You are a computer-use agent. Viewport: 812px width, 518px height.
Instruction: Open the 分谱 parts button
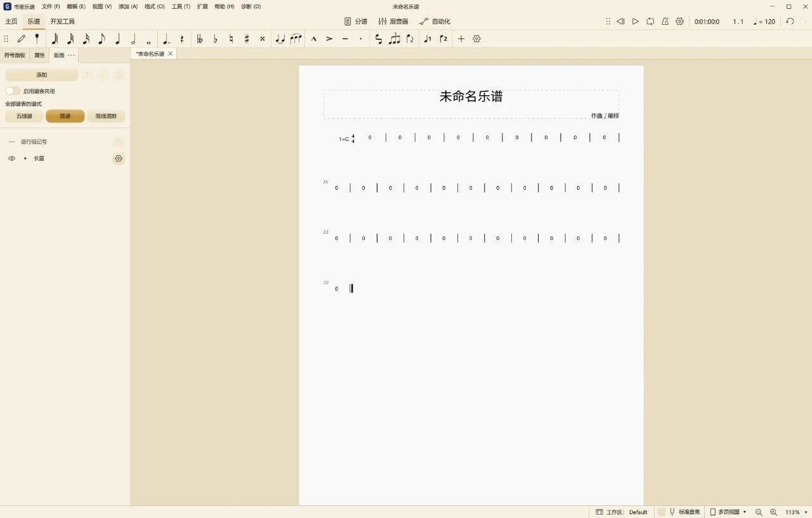click(356, 22)
